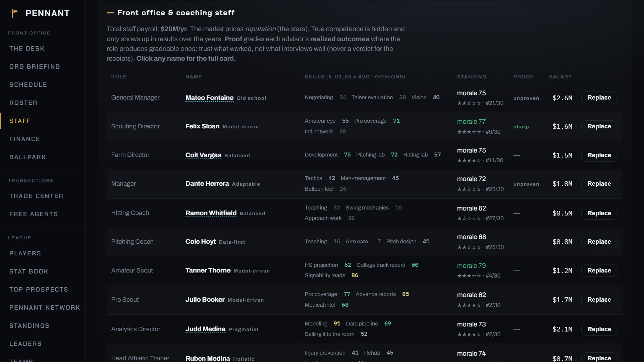Replace Farm Director Colt Vargas
644x362 pixels.
(x=599, y=155)
